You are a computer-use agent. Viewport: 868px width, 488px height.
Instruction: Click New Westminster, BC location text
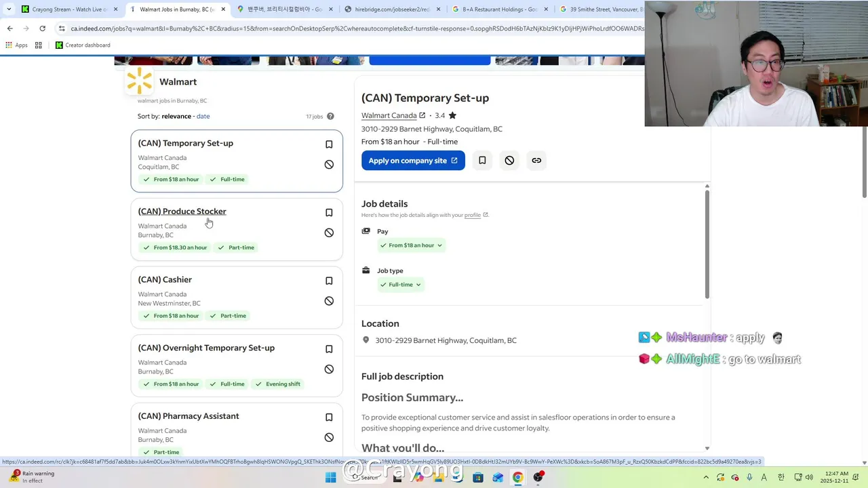coord(170,304)
